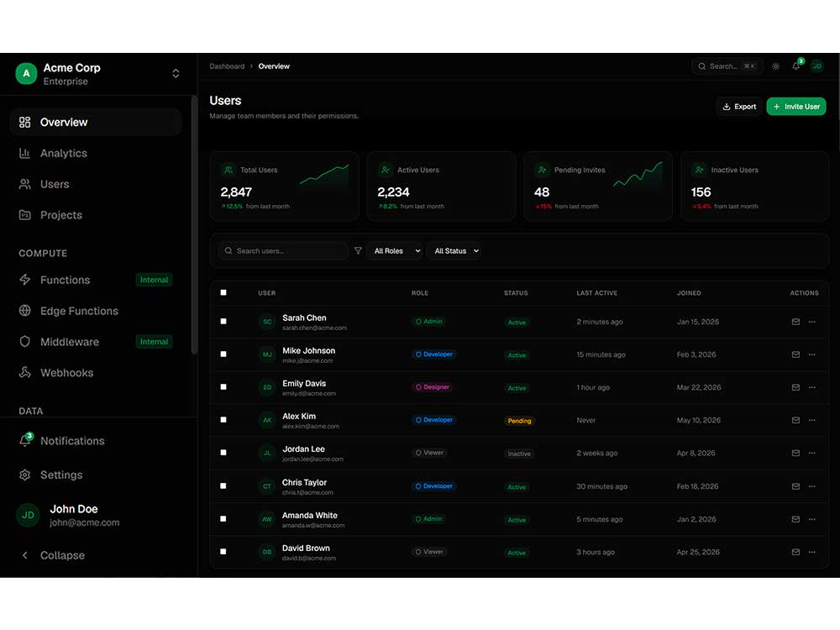The width and height of the screenshot is (840, 630).
Task: Open the All Status dropdown
Action: click(454, 250)
